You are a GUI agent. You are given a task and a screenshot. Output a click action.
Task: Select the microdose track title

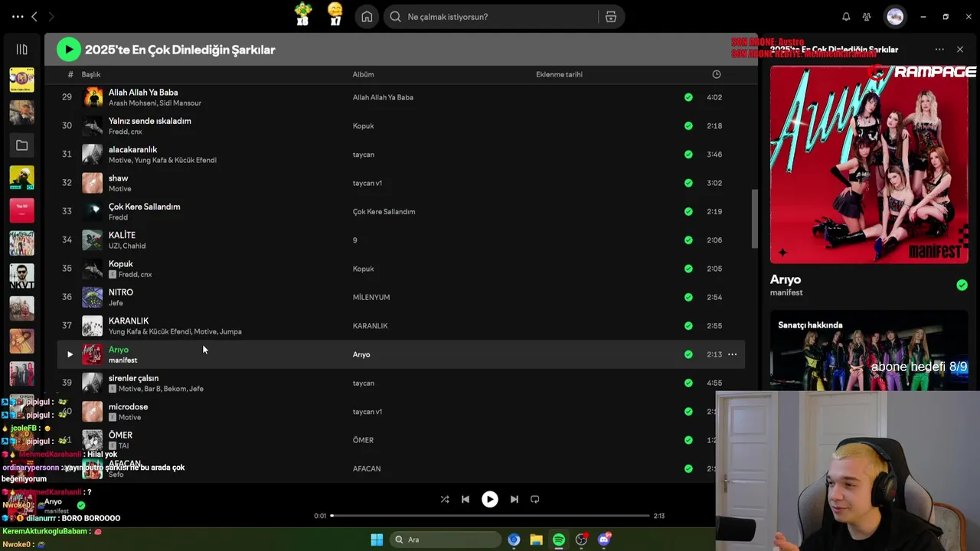coord(128,406)
